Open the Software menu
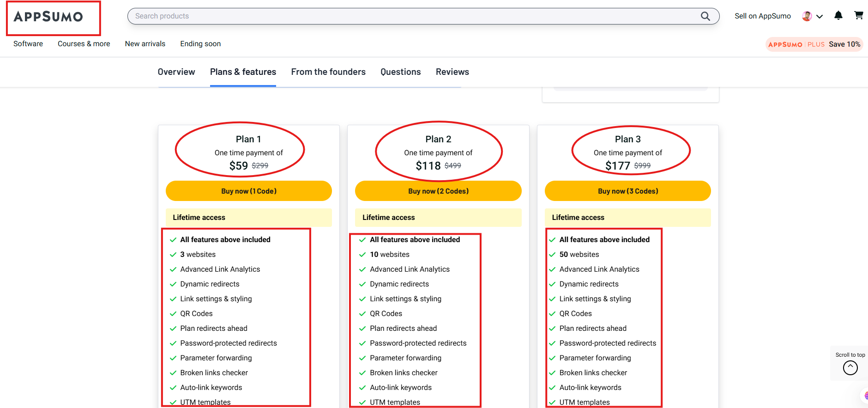 click(28, 44)
